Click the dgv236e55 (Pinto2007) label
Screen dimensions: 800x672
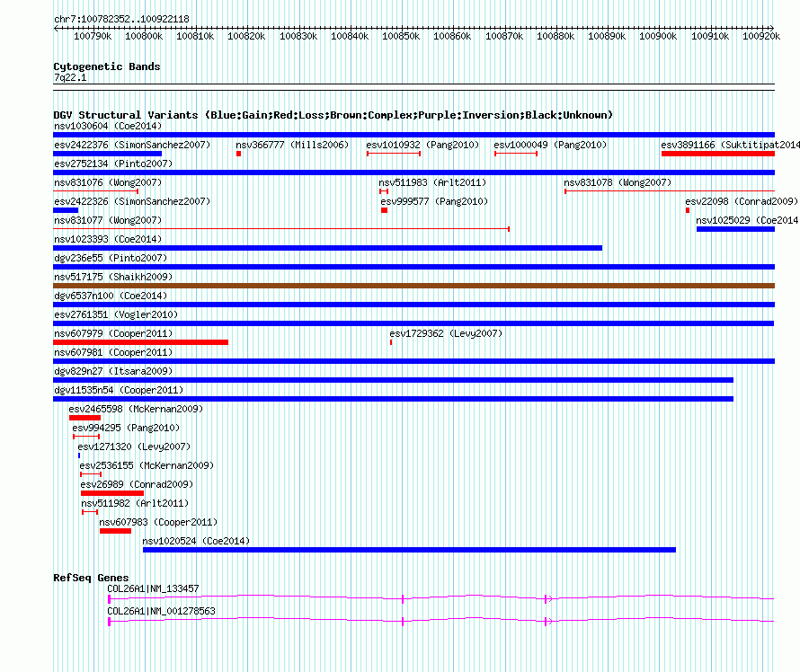click(111, 258)
